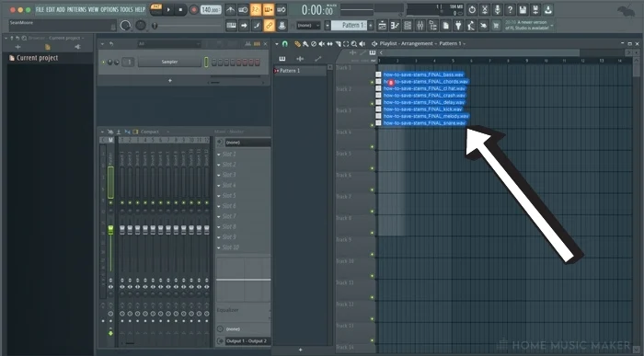Toggle the link/multilink to controllers button
Screen dimensions: 644x356
pos(269,26)
